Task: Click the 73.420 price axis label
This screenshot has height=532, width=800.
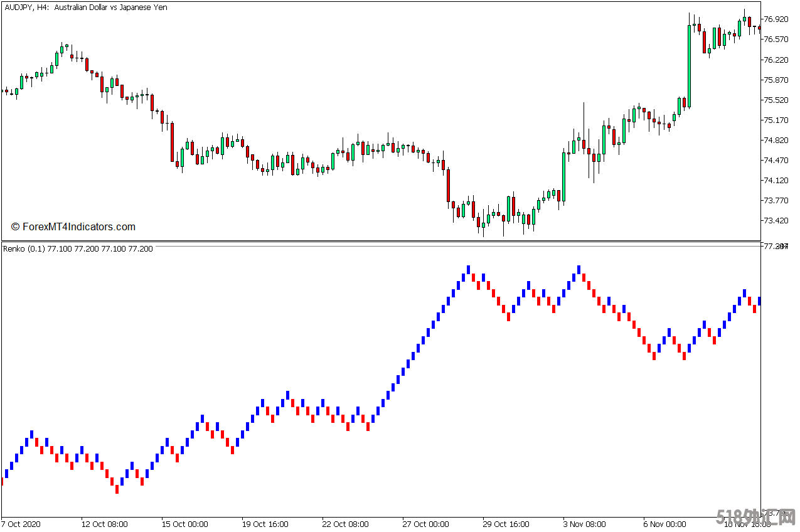Action: (776, 221)
